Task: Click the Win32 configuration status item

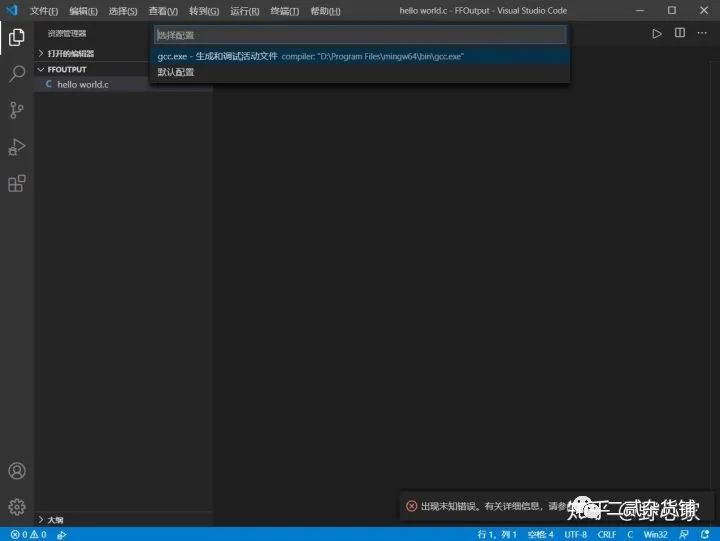Action: (x=655, y=535)
